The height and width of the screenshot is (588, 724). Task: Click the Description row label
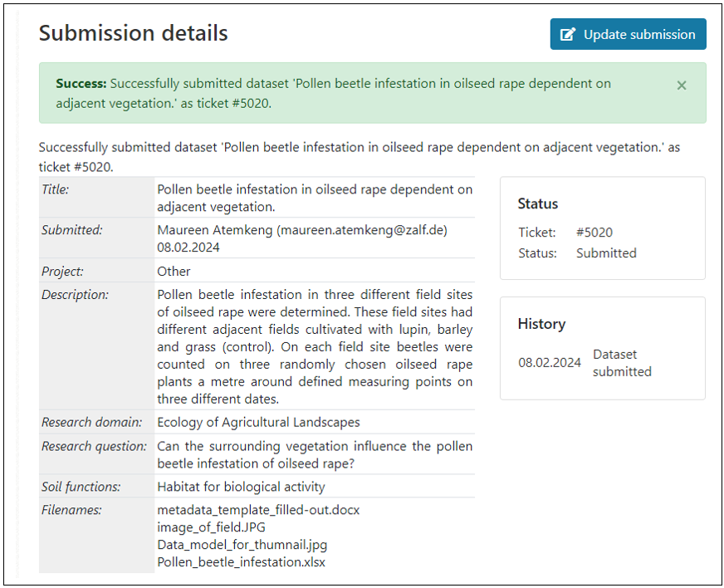click(x=76, y=295)
